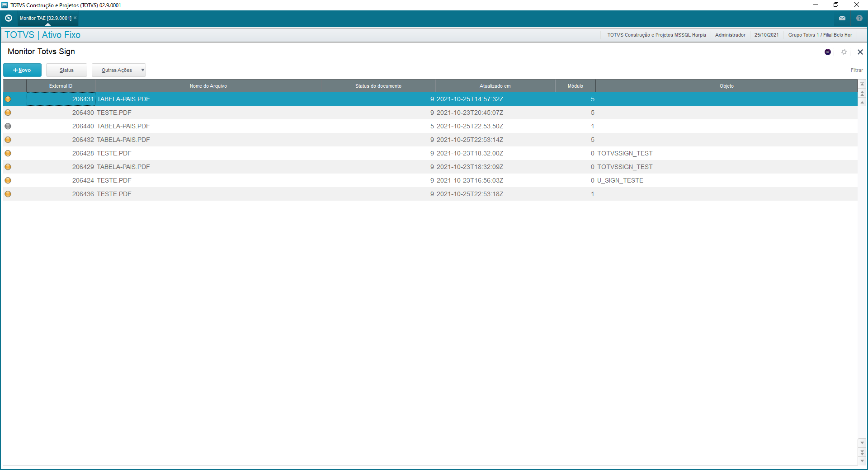
Task: Sort by the Atualizado em column header
Action: click(495, 86)
